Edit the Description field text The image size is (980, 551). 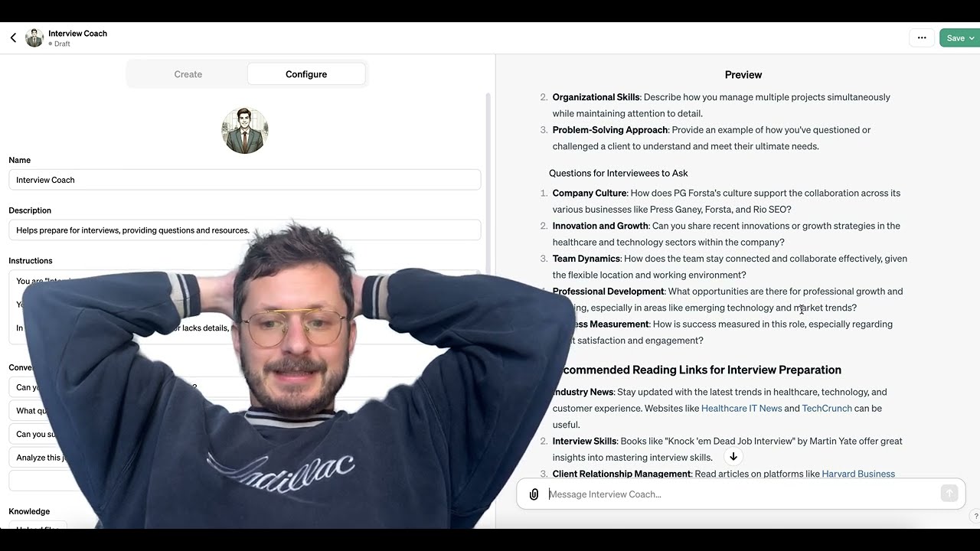click(x=245, y=230)
